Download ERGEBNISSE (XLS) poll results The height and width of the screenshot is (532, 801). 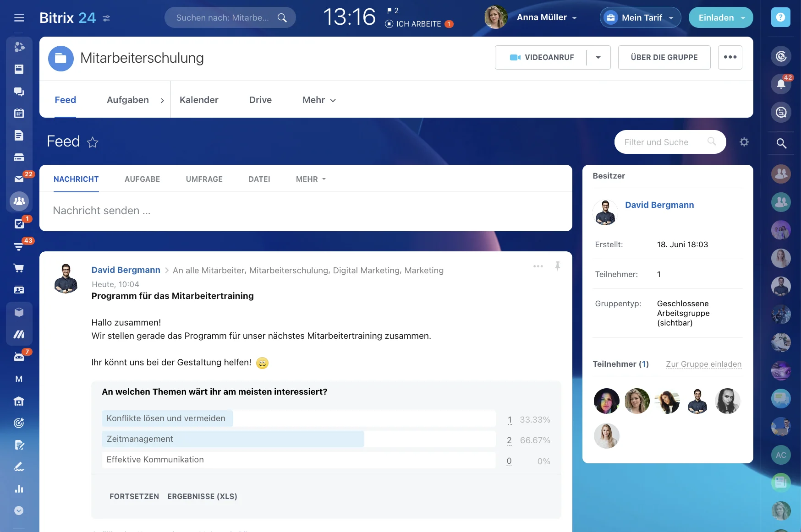coord(202,496)
